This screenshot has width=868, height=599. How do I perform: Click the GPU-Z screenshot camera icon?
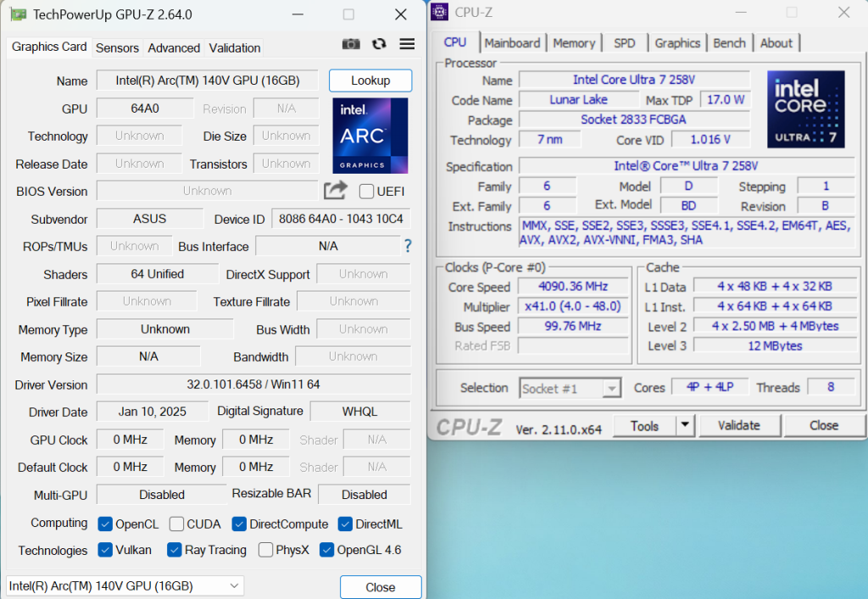[350, 45]
